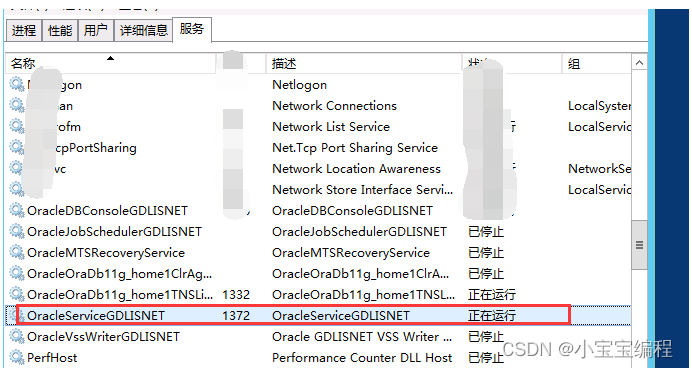This screenshot has height=380, width=692.
Task: Sort by the 描述 column header
Action: click(364, 64)
